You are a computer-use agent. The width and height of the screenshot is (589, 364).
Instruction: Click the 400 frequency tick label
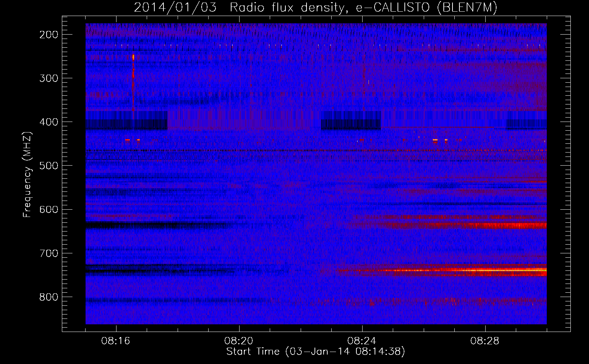pos(48,122)
